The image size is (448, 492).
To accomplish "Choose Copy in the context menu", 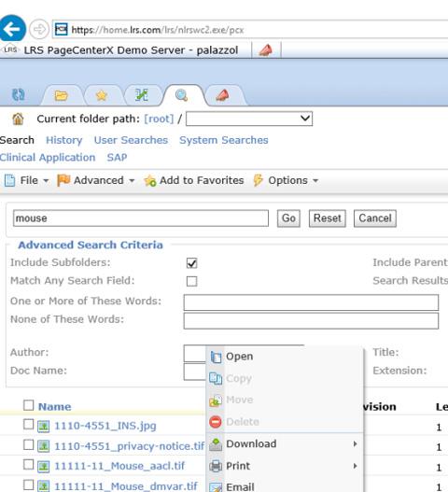I will point(285,379).
